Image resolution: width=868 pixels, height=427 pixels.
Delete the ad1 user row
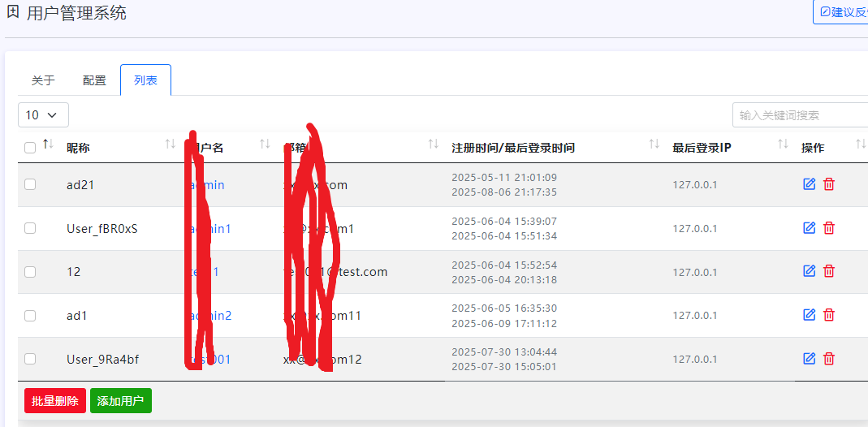(x=829, y=315)
